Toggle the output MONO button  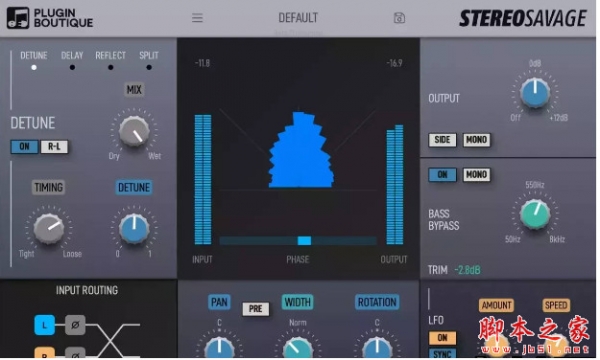[x=476, y=140]
